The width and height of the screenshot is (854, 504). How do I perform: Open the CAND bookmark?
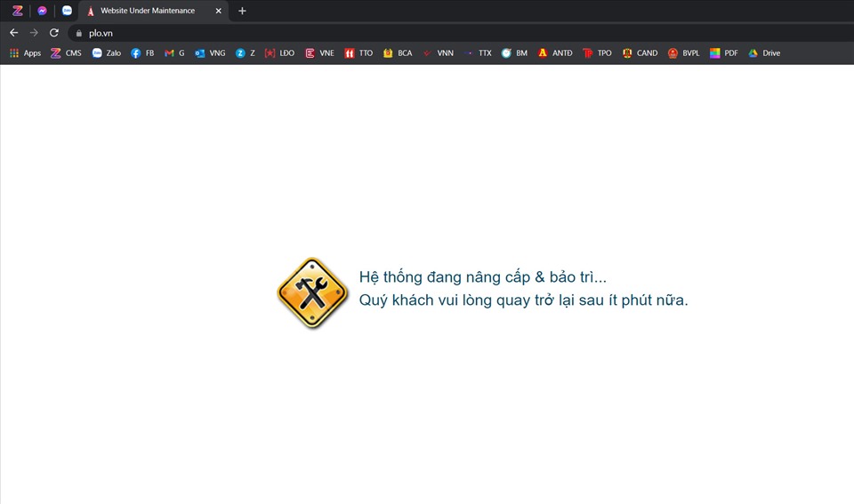[x=640, y=52]
